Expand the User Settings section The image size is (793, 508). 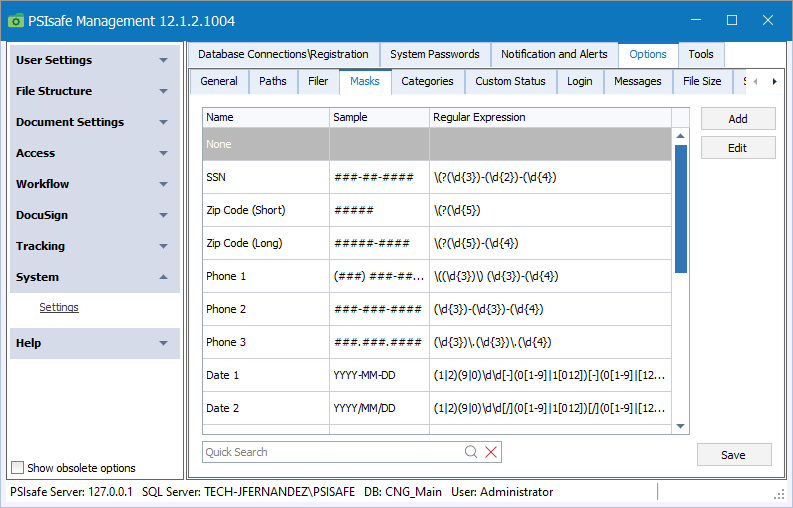(95, 60)
